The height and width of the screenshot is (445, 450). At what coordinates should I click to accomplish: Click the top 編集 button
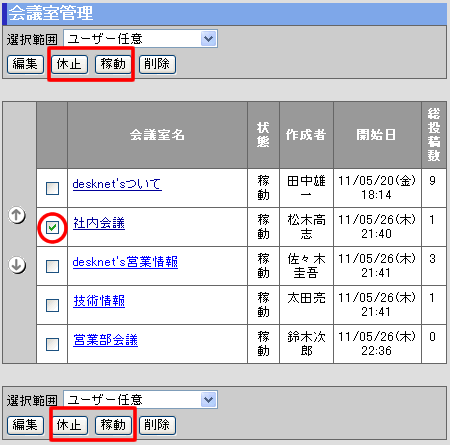click(25, 64)
